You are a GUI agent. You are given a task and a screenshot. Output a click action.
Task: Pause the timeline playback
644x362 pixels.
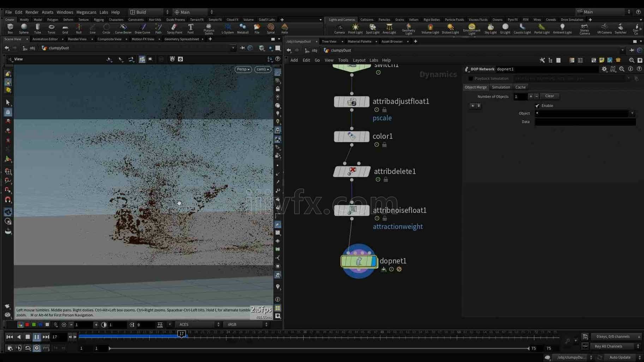click(x=37, y=337)
